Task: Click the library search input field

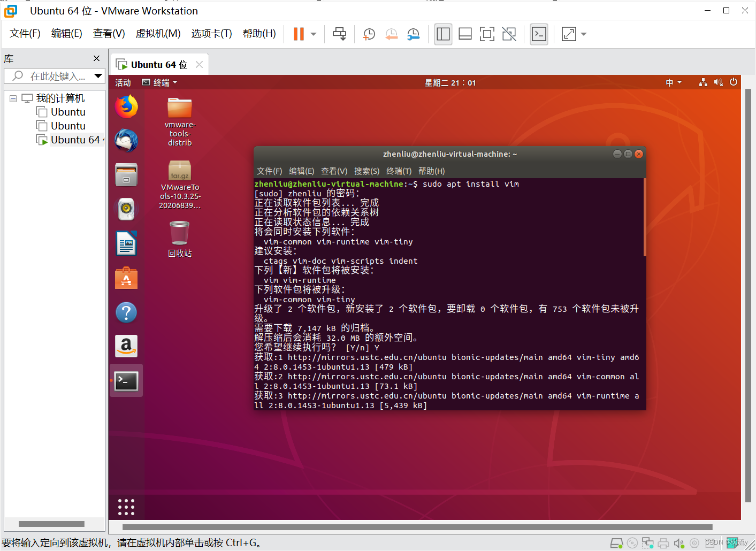Action: point(54,76)
